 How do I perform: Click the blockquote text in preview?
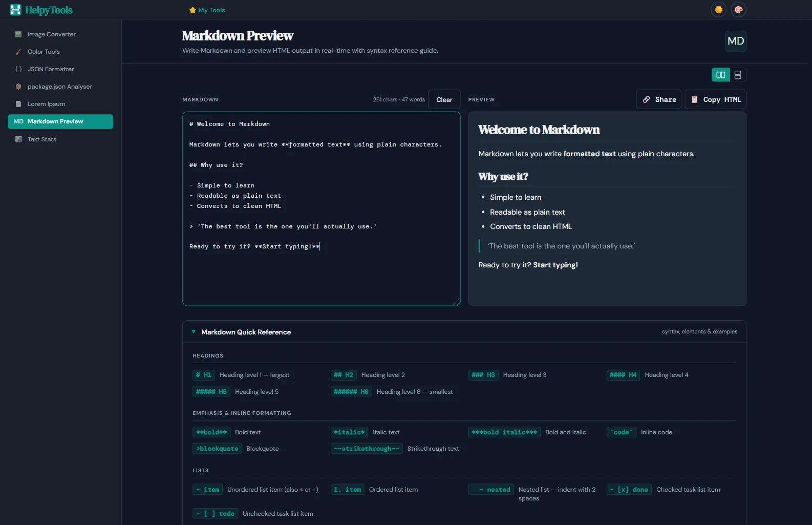click(x=561, y=246)
